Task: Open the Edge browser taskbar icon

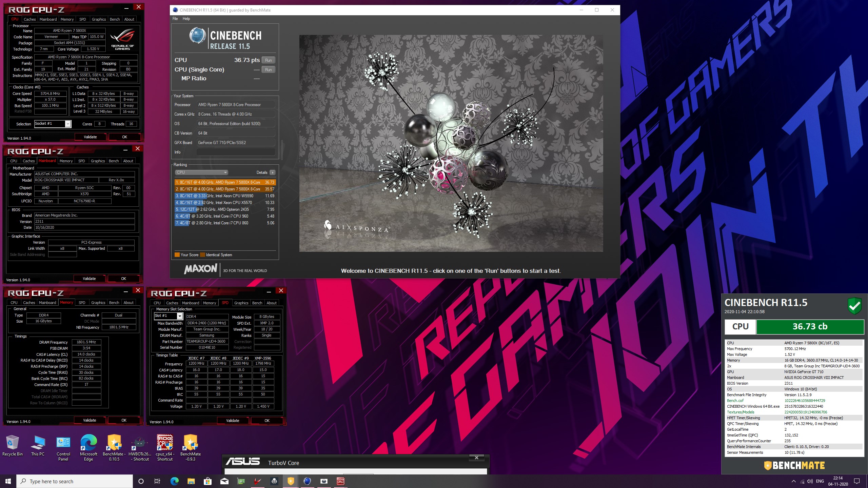Action: (174, 481)
